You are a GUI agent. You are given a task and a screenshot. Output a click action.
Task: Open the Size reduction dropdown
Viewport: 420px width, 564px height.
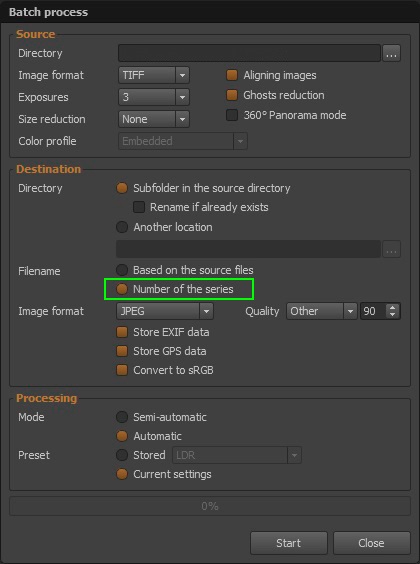coord(154,119)
